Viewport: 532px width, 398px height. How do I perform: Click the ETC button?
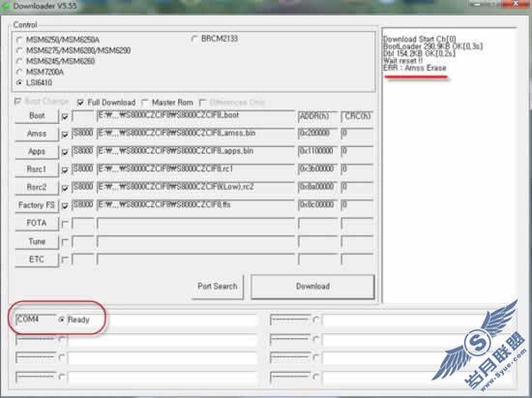point(37,260)
